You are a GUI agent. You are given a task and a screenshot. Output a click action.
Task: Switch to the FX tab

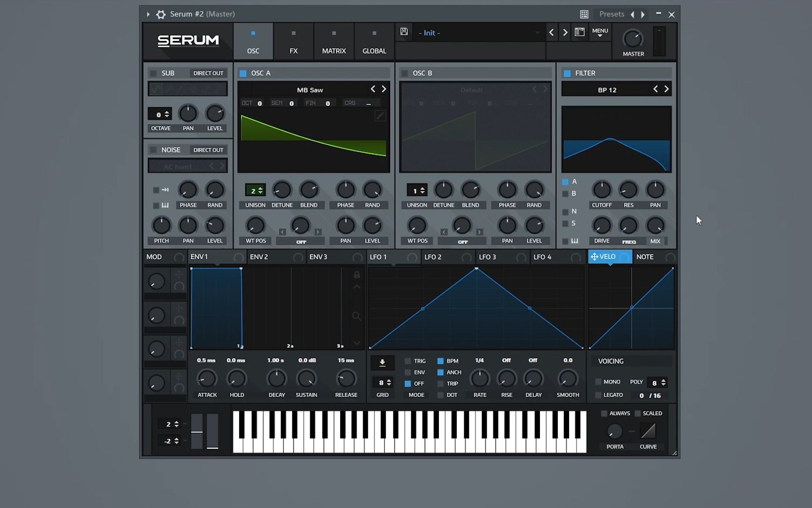[x=294, y=41]
